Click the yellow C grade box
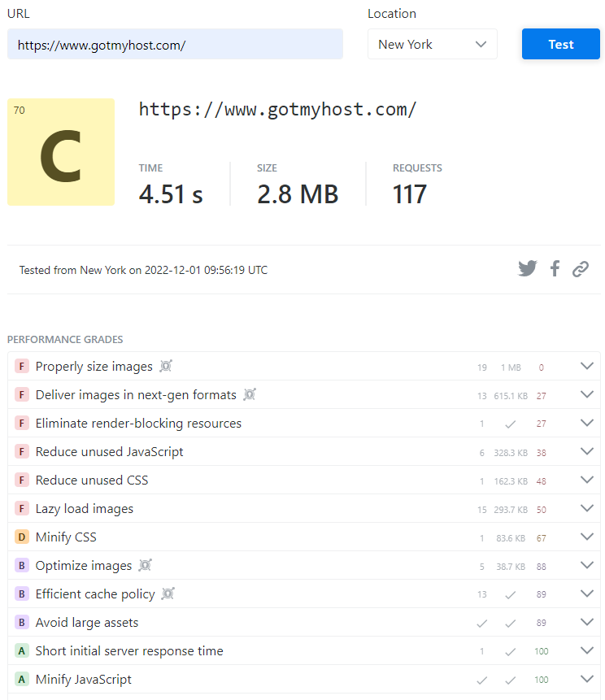The height and width of the screenshot is (700, 605). tap(61, 152)
